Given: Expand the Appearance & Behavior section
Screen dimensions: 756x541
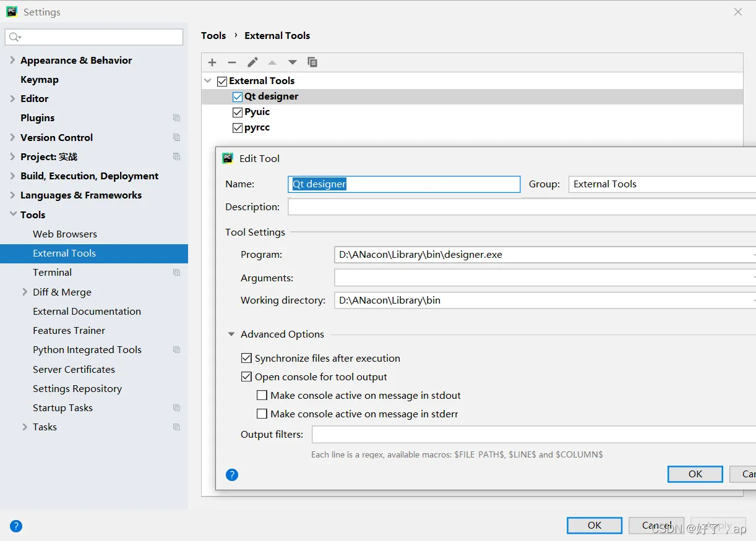Looking at the screenshot, I should coord(12,60).
